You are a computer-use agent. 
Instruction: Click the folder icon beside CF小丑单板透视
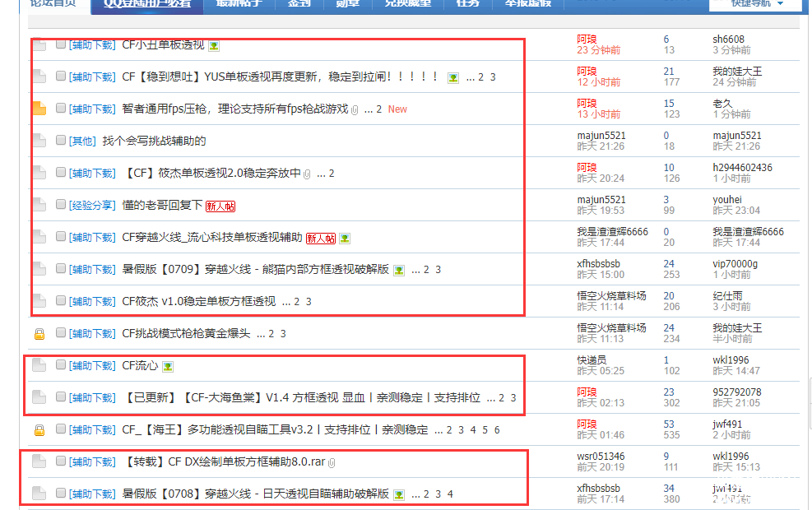coord(39,45)
